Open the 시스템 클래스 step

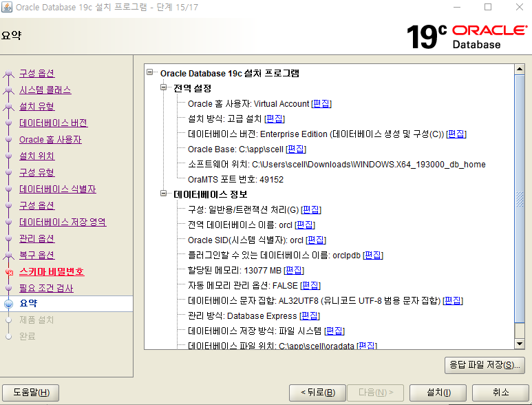45,90
